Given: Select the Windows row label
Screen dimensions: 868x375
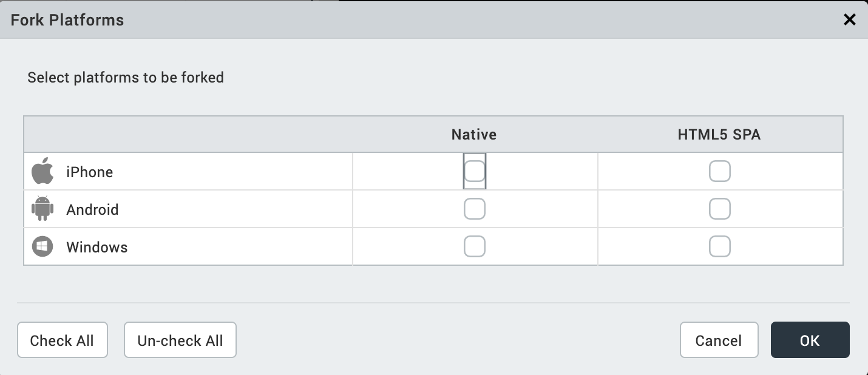Looking at the screenshot, I should tap(97, 248).
